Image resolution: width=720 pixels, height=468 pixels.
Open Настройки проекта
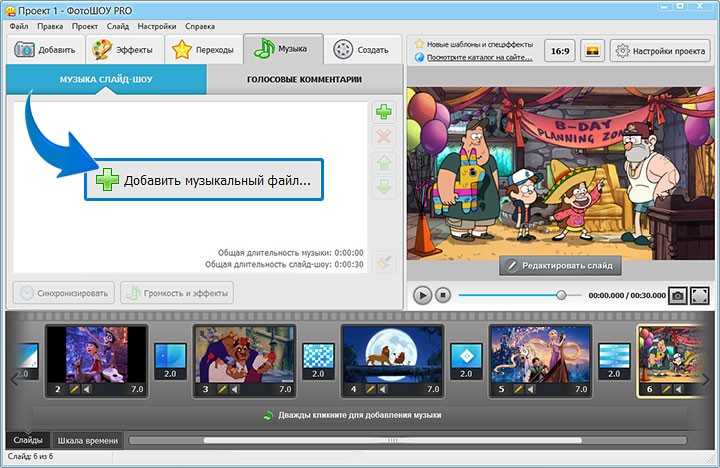pyautogui.click(x=660, y=51)
